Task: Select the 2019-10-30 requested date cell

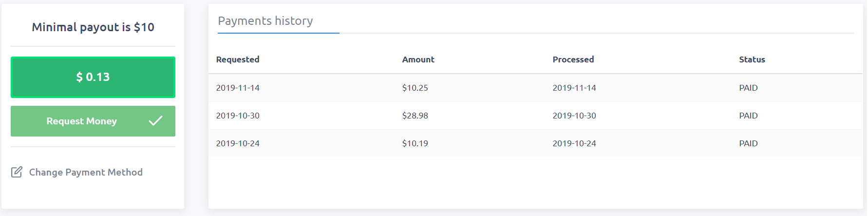Action: [238, 116]
